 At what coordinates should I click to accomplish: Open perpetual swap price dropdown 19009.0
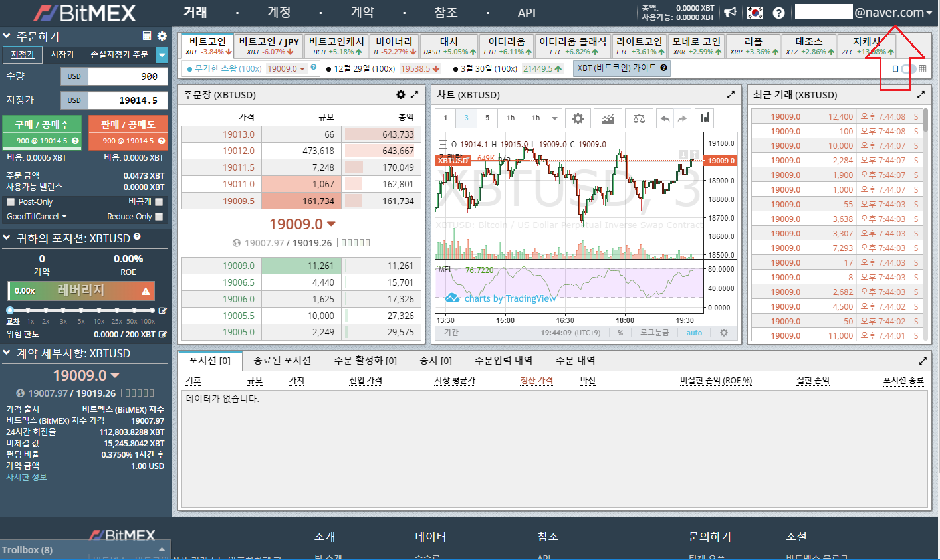pos(287,68)
